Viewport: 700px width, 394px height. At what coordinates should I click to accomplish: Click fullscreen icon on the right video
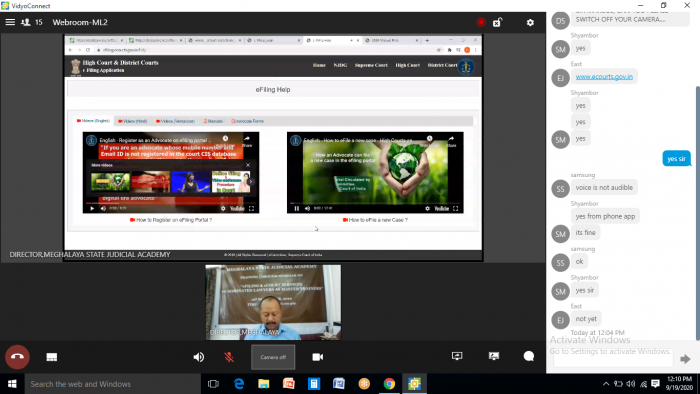tap(456, 208)
